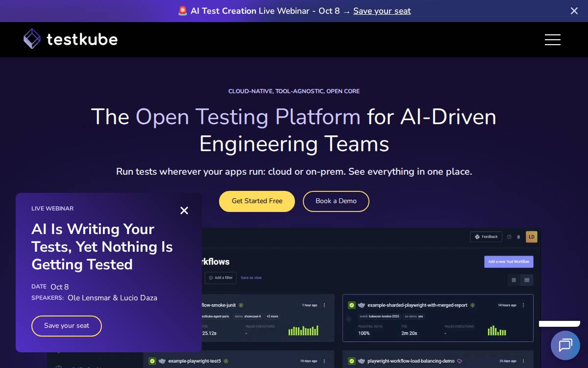588x368 pixels.
Task: Click the Add a filter button
Action: [x=220, y=278]
